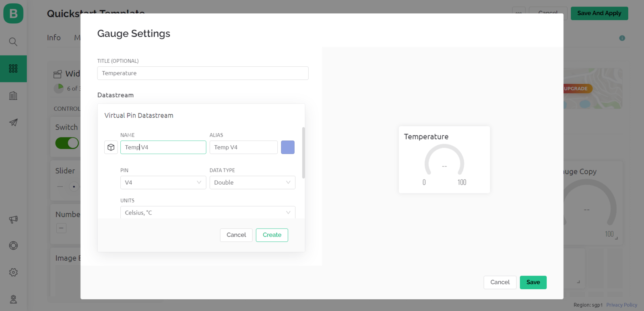The image size is (644, 311).
Task: Click Save And Apply button
Action: tap(599, 13)
